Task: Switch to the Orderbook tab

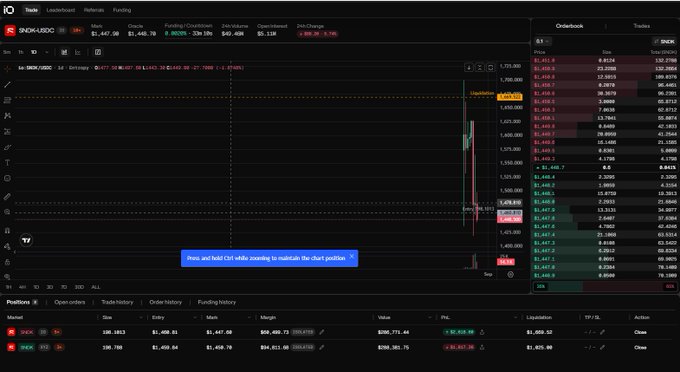Action: click(x=569, y=26)
